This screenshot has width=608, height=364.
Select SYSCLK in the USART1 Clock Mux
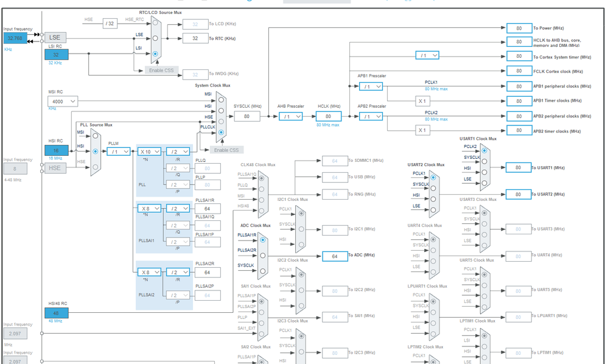[484, 161]
